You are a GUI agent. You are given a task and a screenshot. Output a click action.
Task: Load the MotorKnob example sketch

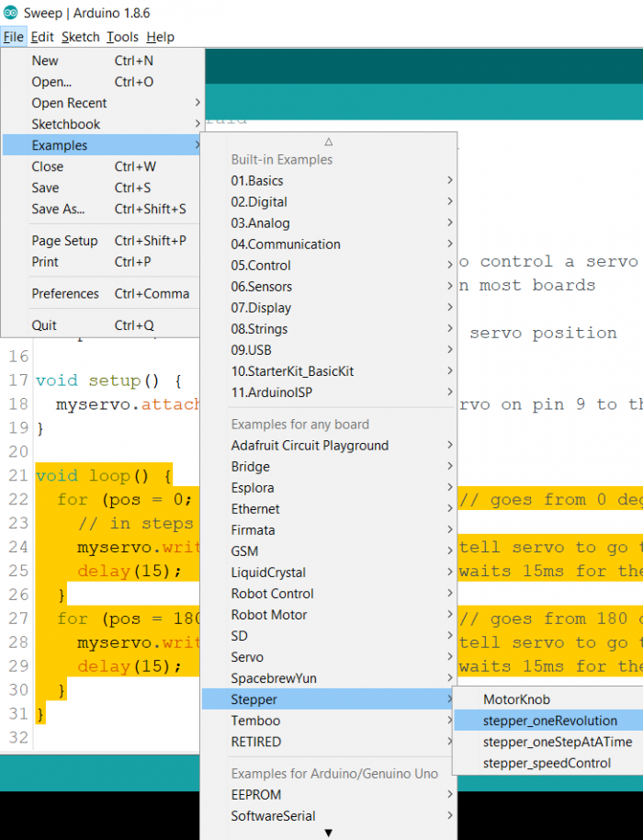click(548, 699)
